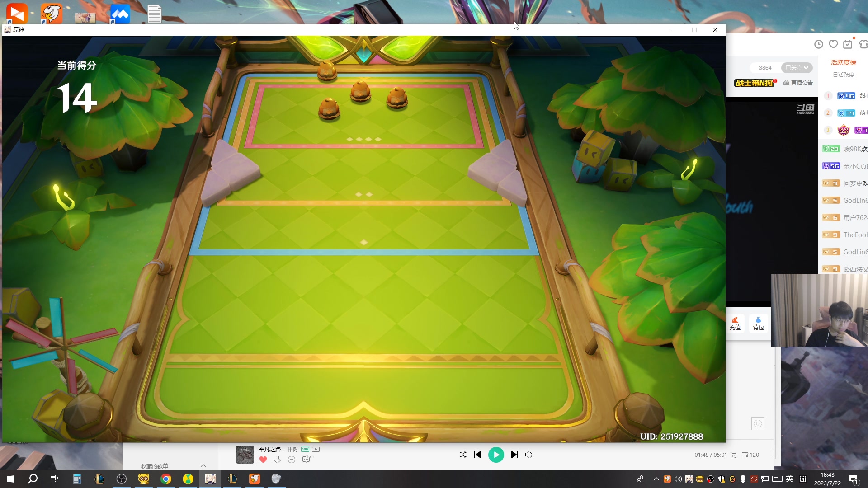Screen dimensions: 868x488
Task: Show hidden system tray icons
Action: point(656,479)
